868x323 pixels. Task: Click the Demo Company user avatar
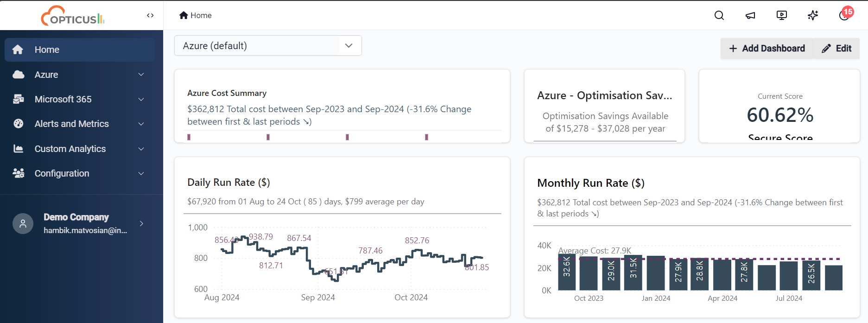[x=23, y=223]
